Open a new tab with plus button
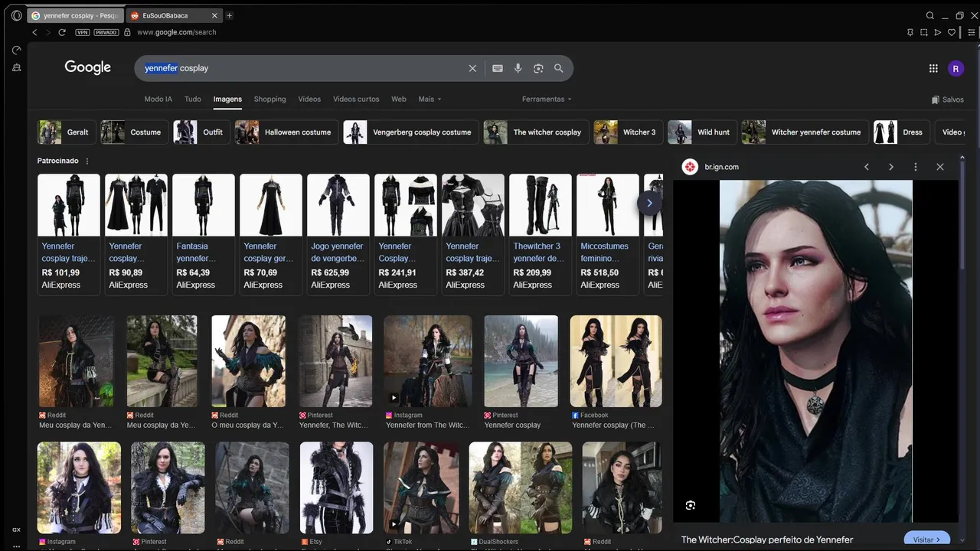This screenshot has width=980, height=551. pyautogui.click(x=229, y=15)
